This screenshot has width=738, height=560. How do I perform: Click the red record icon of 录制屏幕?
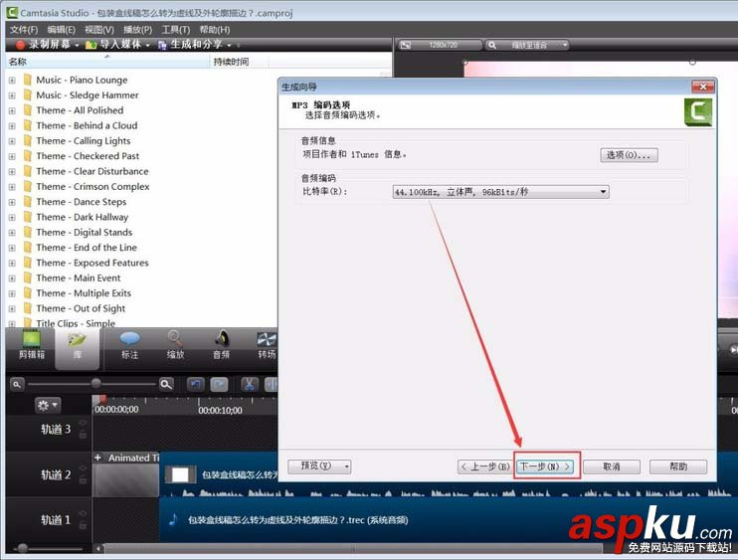pos(20,45)
